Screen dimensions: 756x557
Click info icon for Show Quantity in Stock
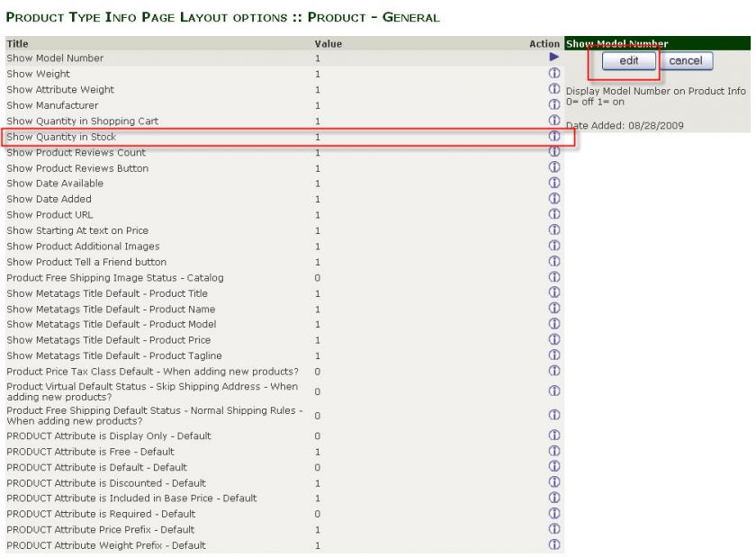(554, 137)
